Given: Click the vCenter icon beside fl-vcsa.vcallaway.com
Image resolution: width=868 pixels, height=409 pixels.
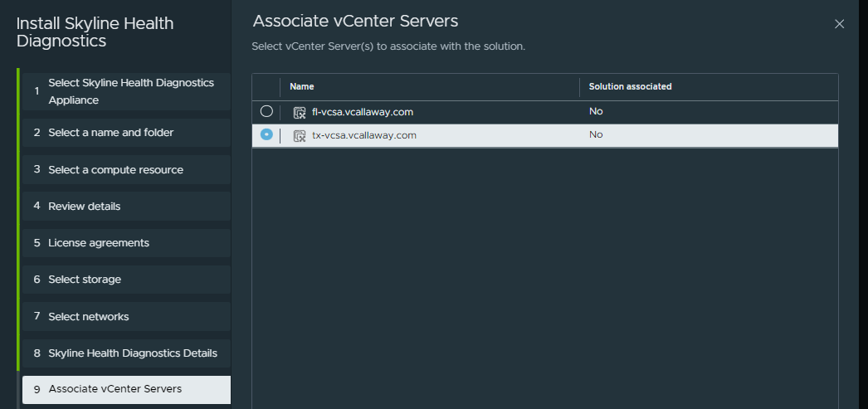Looking at the screenshot, I should point(300,113).
